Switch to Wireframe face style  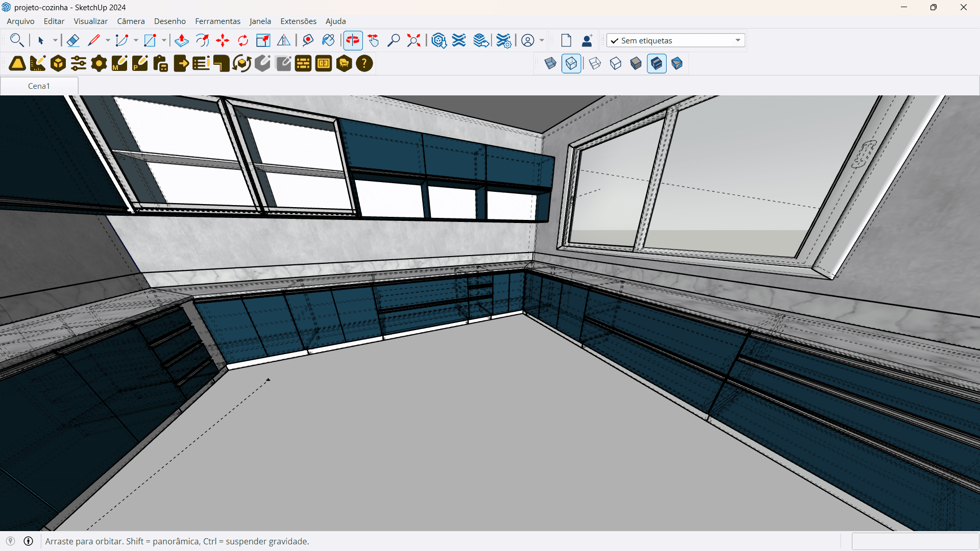click(595, 63)
